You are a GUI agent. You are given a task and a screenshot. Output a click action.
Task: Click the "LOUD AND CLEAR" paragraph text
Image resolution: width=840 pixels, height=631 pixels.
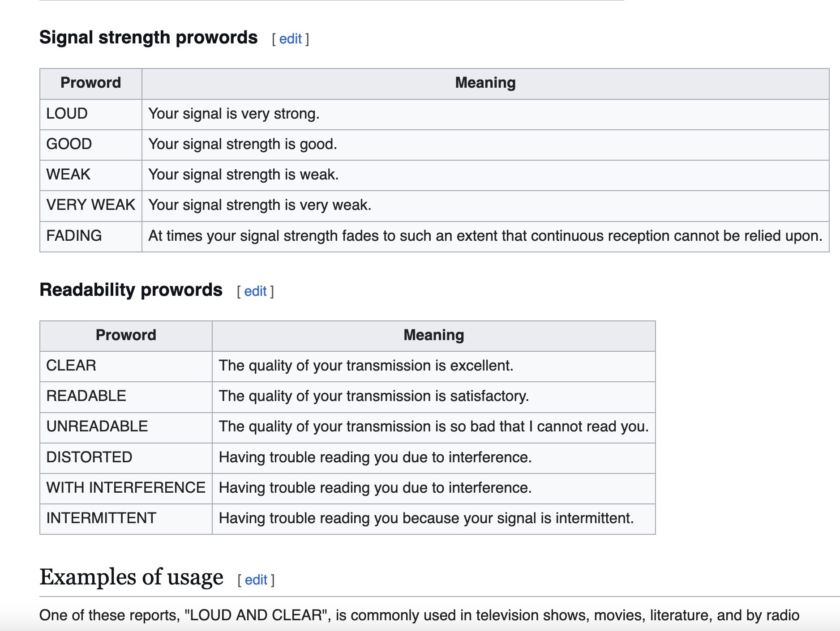click(419, 615)
